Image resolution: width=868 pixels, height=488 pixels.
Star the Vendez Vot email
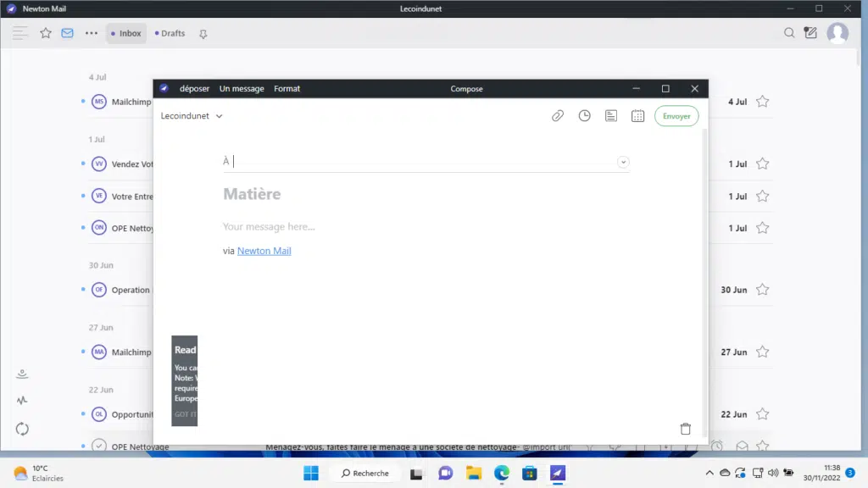click(762, 164)
